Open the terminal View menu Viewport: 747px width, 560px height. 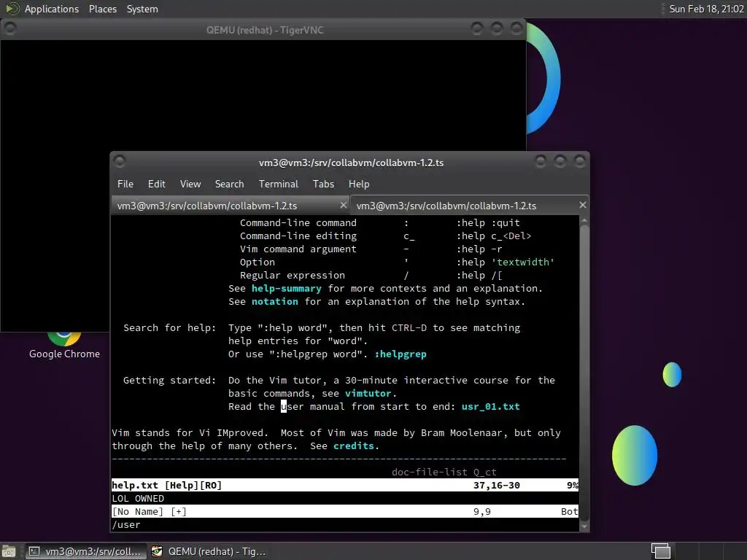190,184
